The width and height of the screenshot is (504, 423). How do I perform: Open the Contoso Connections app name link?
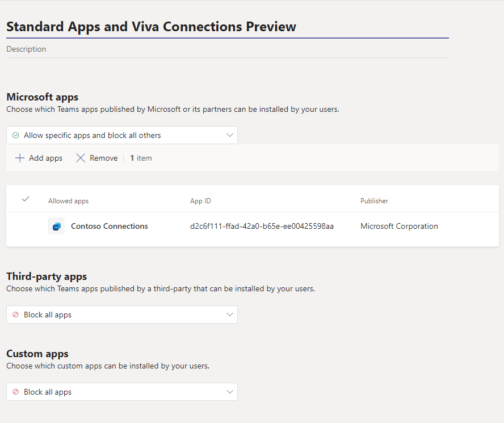tap(109, 226)
